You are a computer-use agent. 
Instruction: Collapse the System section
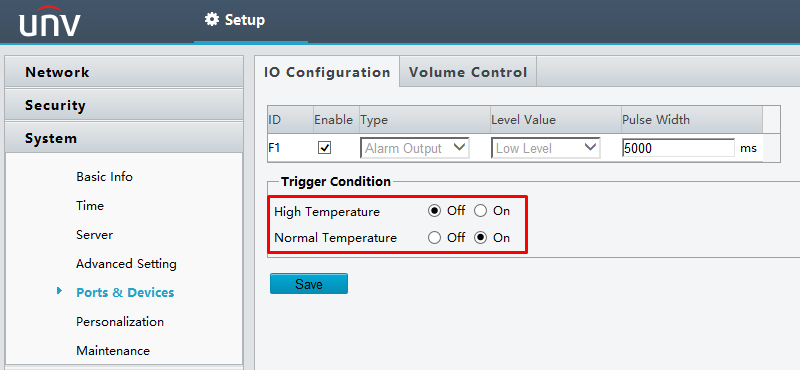coord(124,138)
